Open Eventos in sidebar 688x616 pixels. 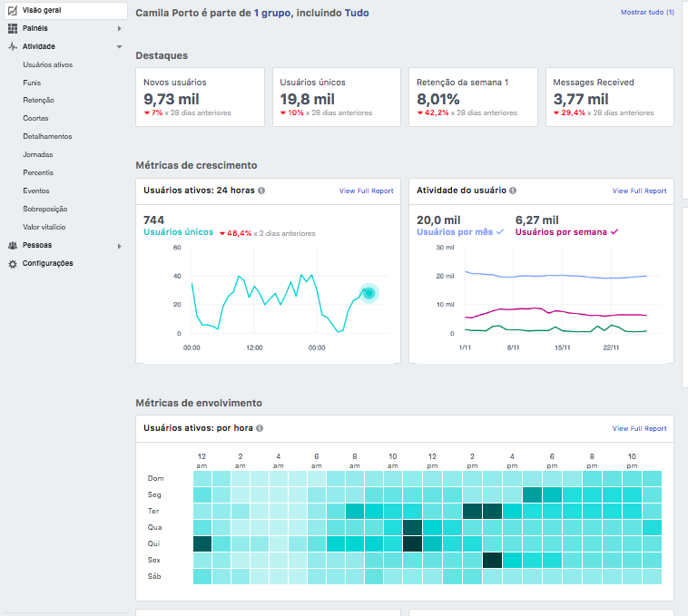coord(36,191)
